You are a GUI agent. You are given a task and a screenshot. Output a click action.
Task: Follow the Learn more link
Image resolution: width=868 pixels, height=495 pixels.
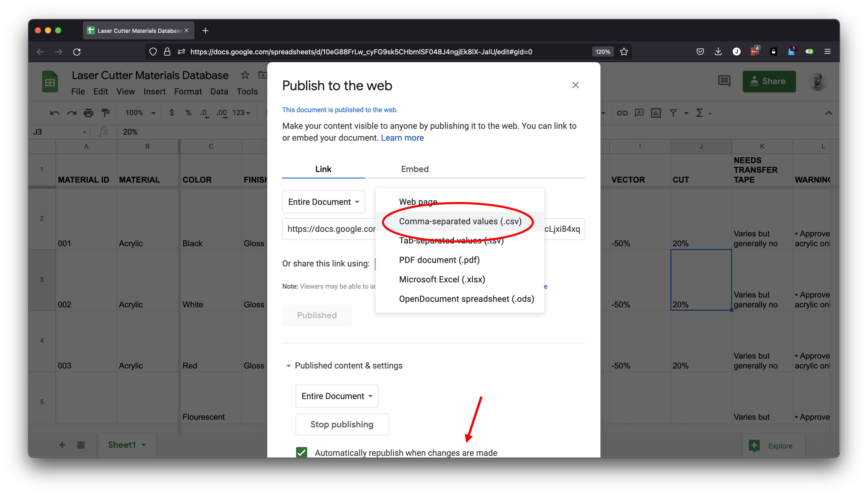click(x=402, y=138)
